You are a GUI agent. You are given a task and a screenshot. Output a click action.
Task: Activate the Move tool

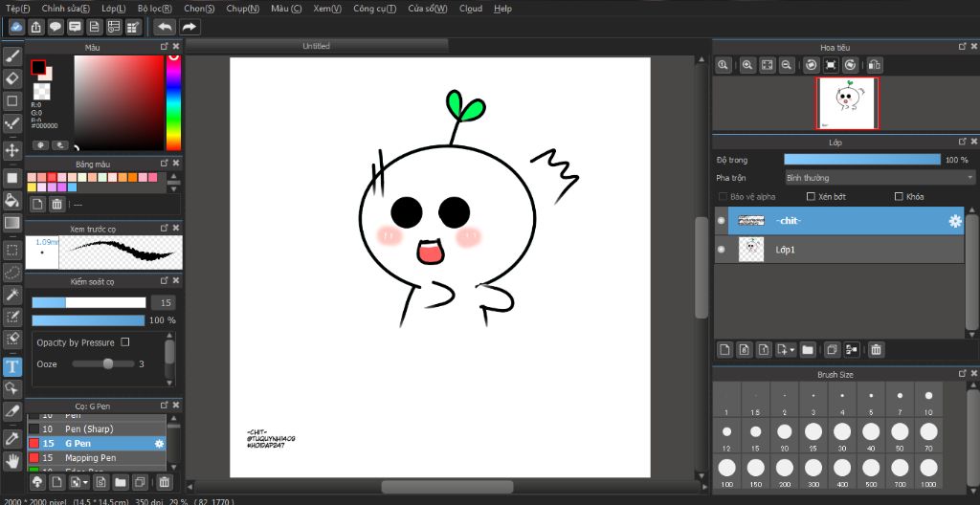click(12, 150)
